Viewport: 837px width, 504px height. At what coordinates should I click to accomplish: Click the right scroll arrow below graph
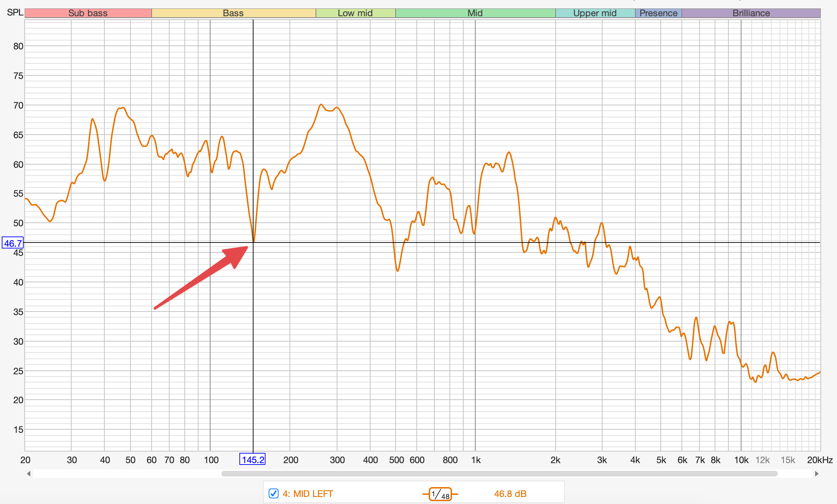[x=817, y=474]
